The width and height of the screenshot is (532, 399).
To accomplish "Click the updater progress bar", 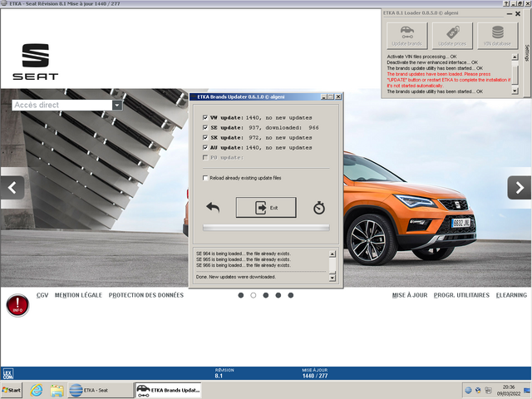I will click(x=266, y=228).
